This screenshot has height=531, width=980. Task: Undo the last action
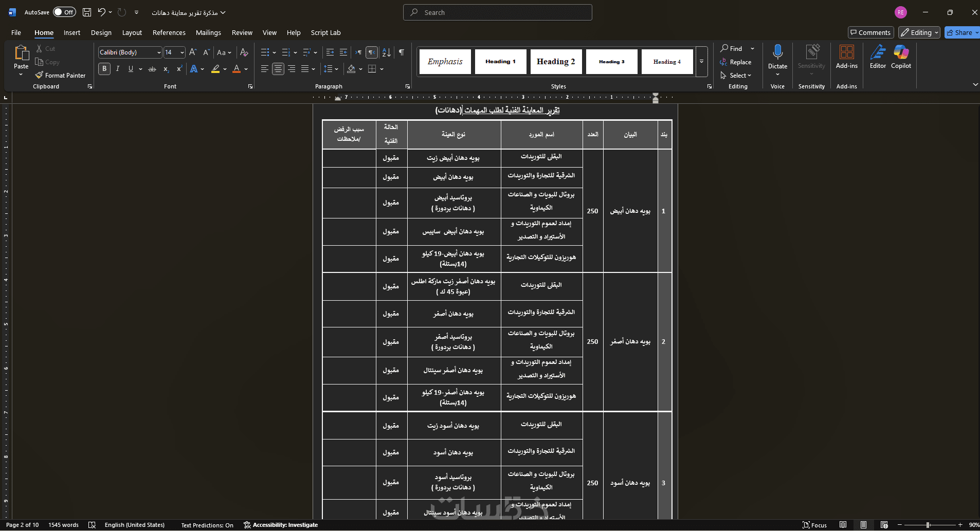point(102,12)
